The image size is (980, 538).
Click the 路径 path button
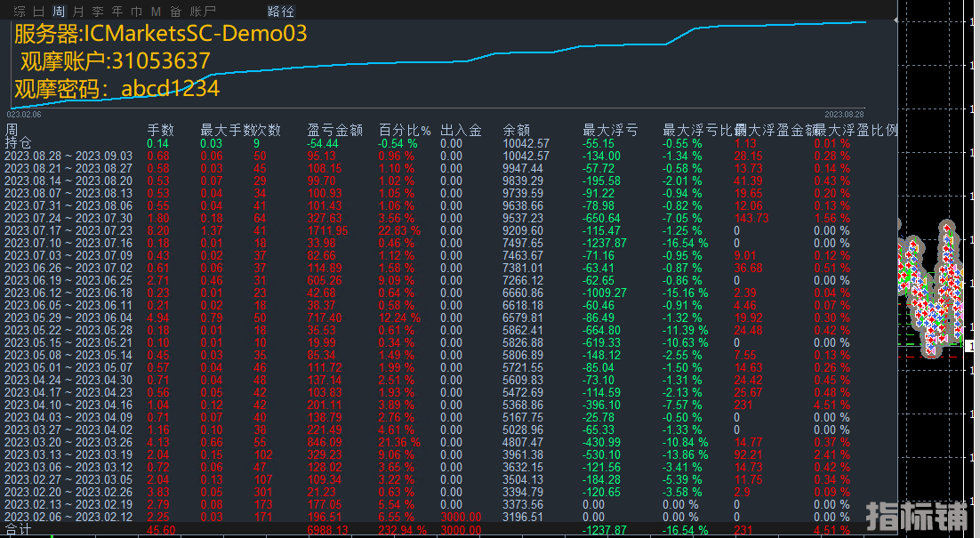tap(281, 12)
